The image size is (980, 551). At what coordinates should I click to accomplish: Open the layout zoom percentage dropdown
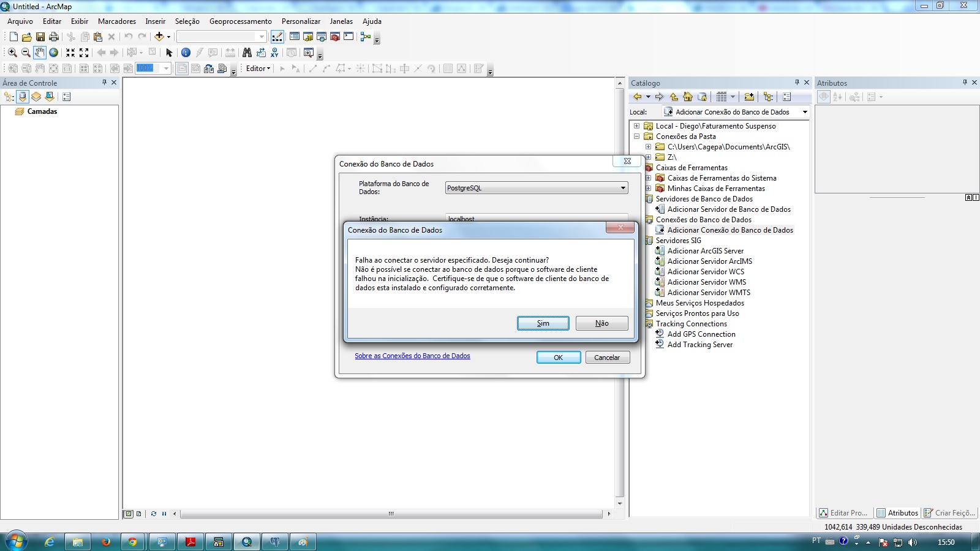tap(166, 69)
